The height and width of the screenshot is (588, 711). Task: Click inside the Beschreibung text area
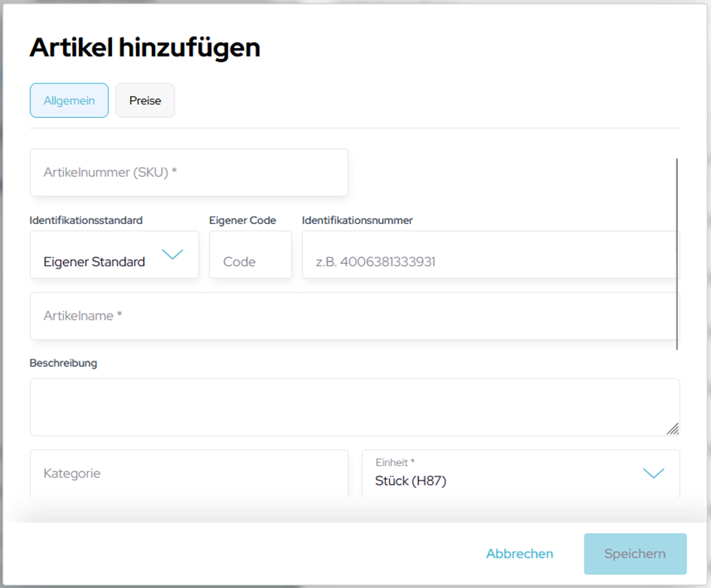(x=346, y=407)
